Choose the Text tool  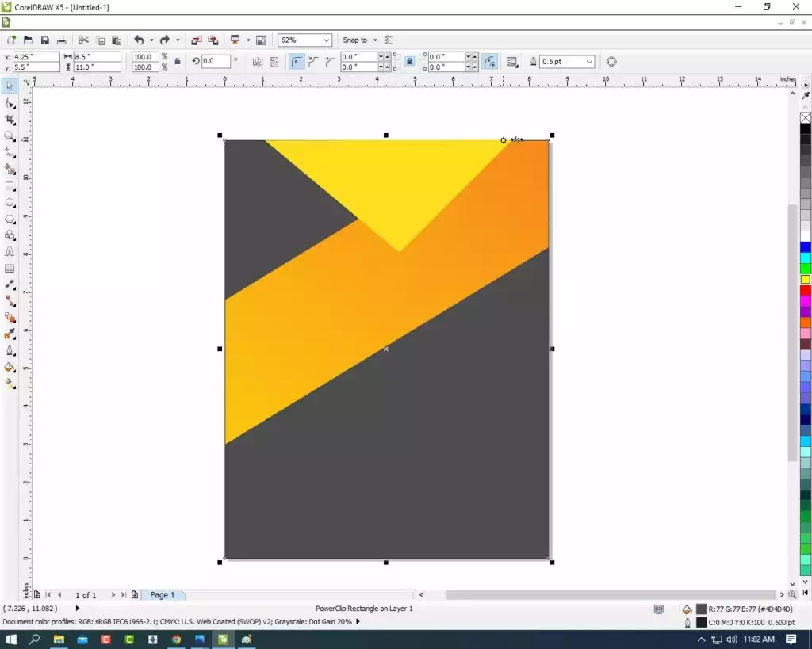10,251
